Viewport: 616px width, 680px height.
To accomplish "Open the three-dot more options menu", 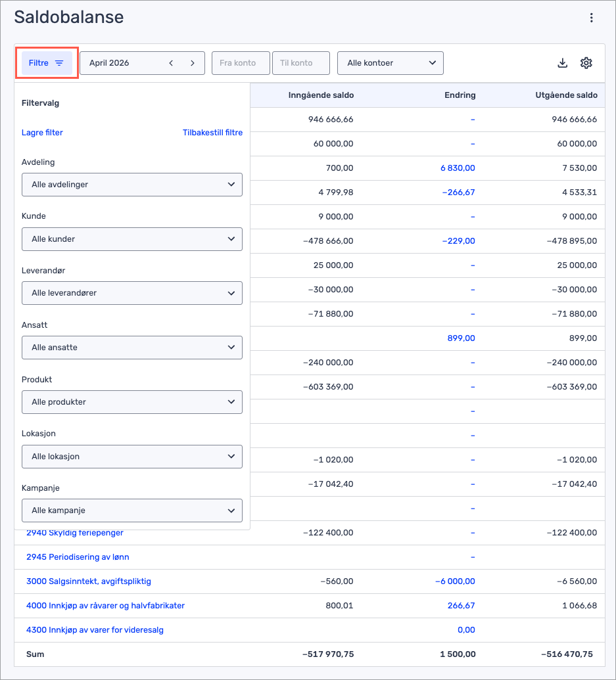I will click(x=592, y=18).
